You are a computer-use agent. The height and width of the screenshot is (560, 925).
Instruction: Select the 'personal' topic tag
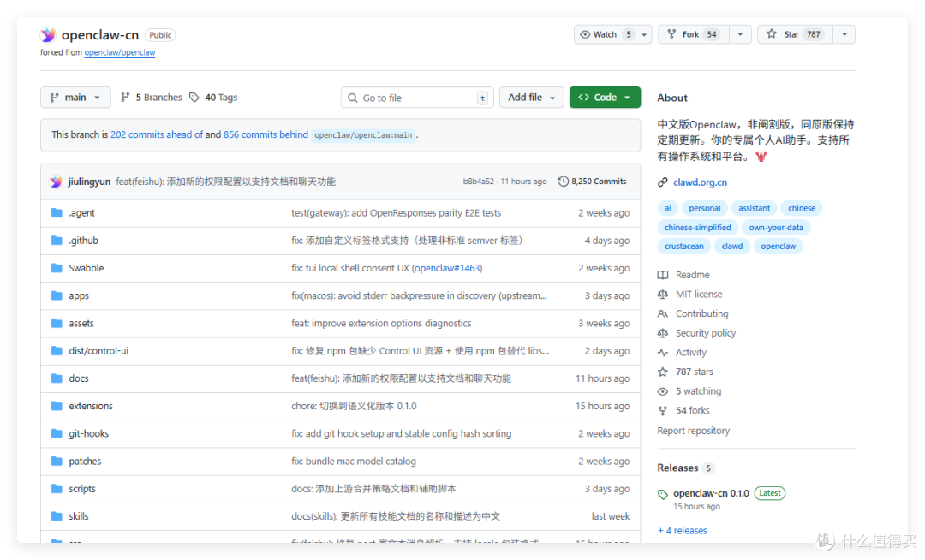pyautogui.click(x=704, y=208)
